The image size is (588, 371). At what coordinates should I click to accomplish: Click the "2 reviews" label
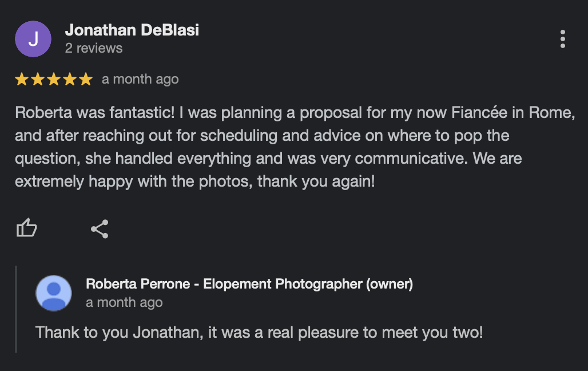click(94, 48)
